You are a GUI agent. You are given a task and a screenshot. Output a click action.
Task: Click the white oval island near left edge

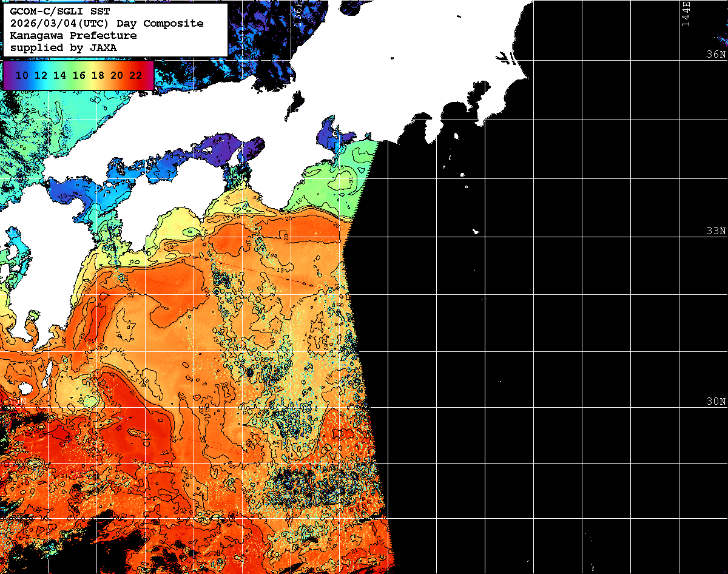click(25, 388)
